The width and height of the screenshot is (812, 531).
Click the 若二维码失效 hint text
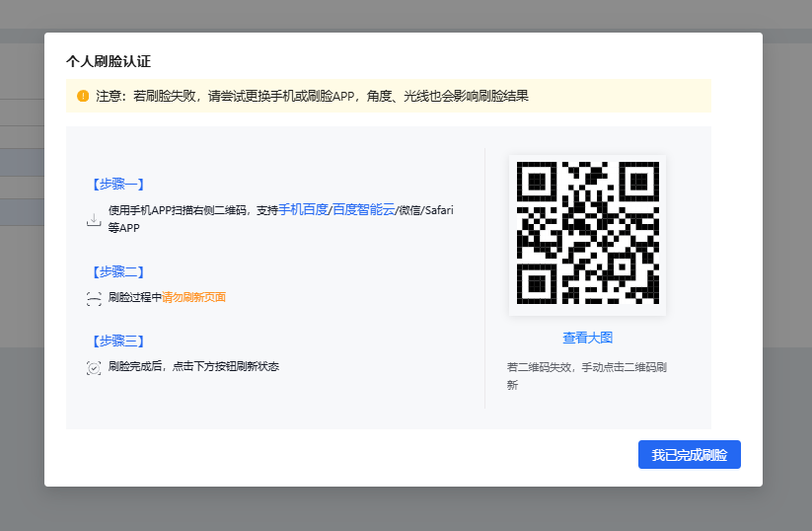587,376
